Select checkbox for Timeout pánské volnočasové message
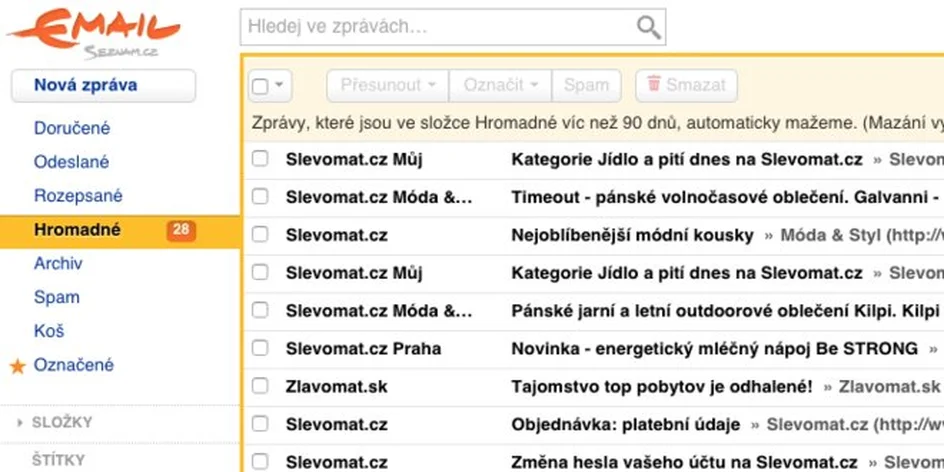 click(259, 197)
